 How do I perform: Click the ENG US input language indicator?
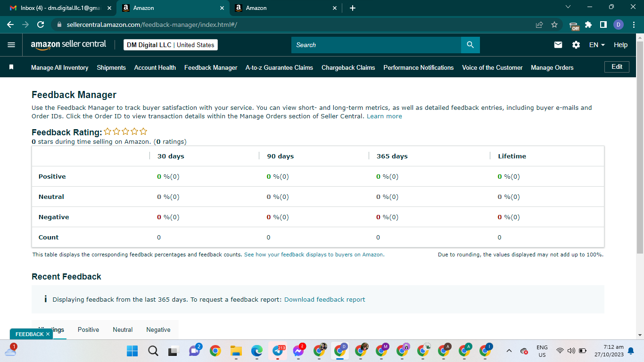542,351
